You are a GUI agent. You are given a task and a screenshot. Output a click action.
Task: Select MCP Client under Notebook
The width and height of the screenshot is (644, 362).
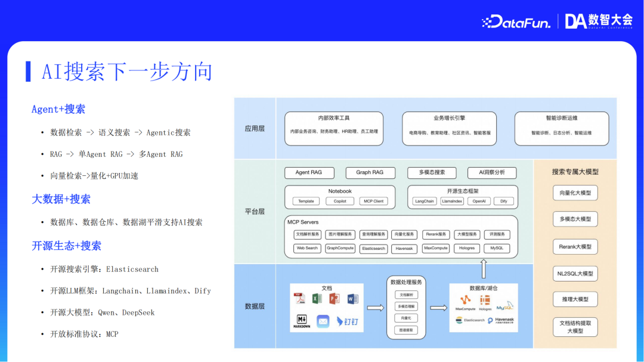pos(374,201)
